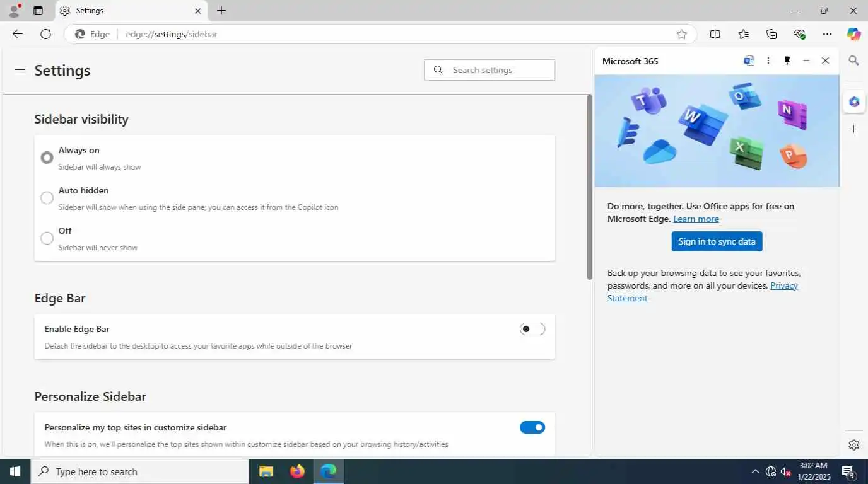
Task: Open Favorites list in toolbar
Action: tap(743, 34)
